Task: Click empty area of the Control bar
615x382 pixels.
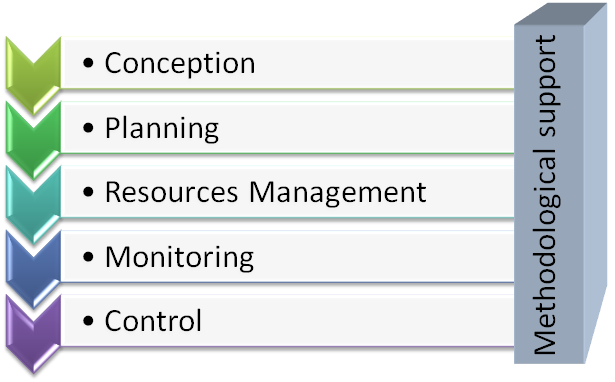Action: [x=353, y=321]
